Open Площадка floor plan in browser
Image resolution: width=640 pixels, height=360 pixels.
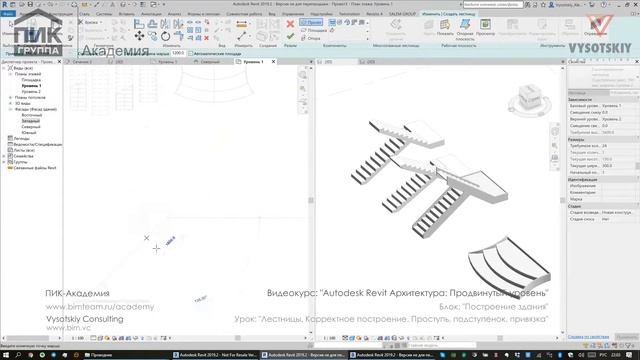pos(31,80)
